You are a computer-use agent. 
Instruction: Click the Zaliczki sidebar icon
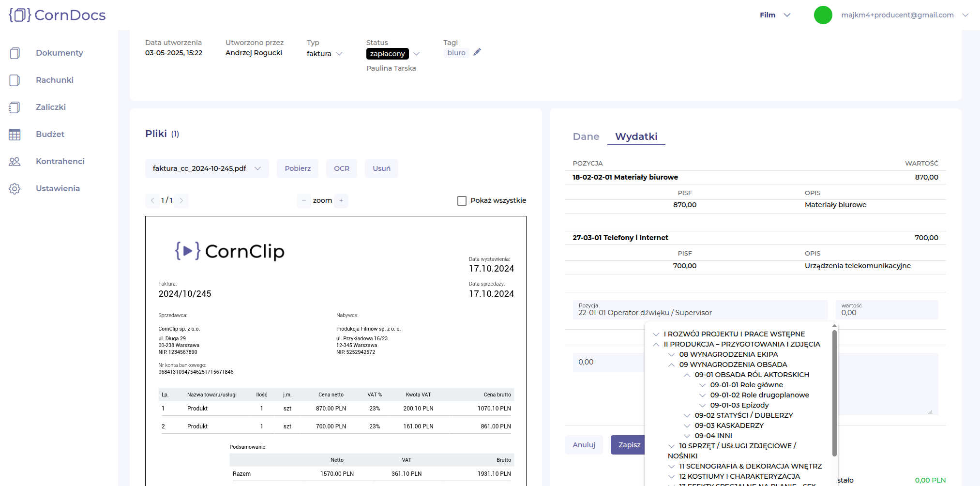point(15,107)
